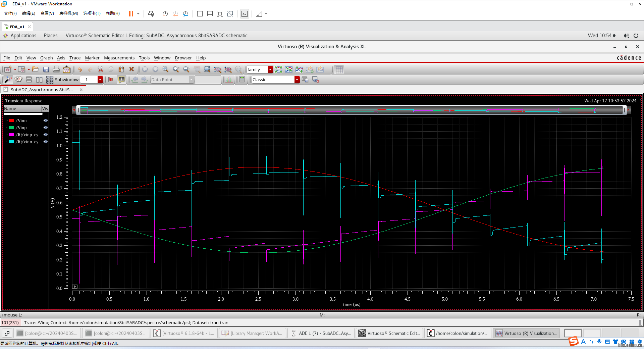Place a marker with the red flag icon

(x=110, y=80)
